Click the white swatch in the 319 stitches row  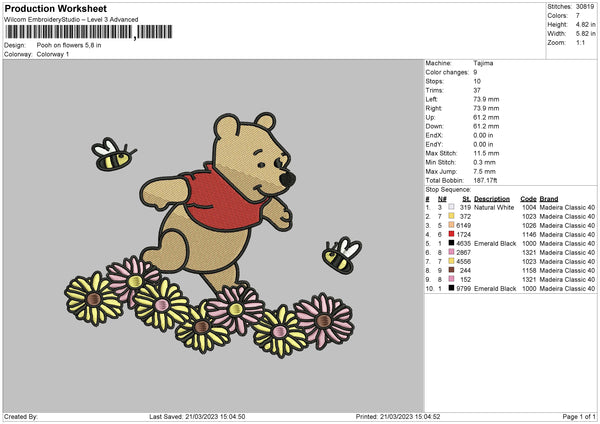pos(451,207)
